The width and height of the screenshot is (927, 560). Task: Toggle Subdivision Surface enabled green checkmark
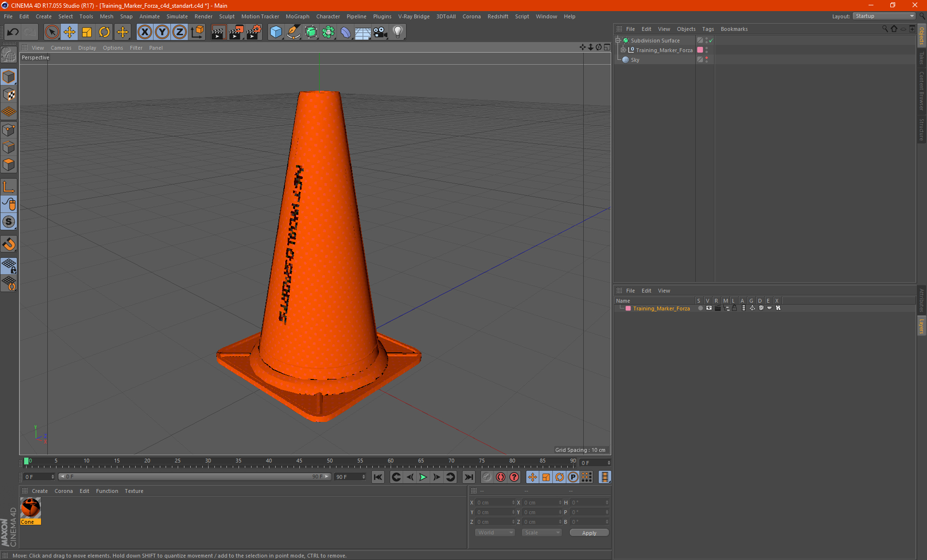click(711, 41)
